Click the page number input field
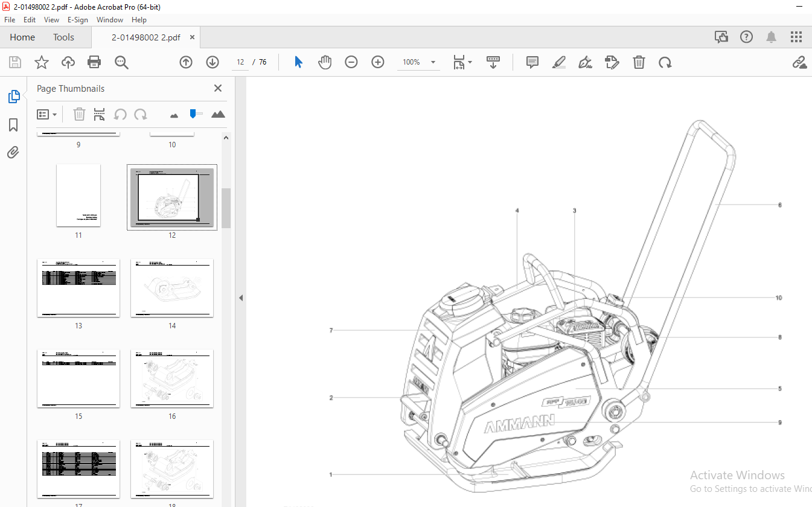812x507 pixels. tap(240, 62)
